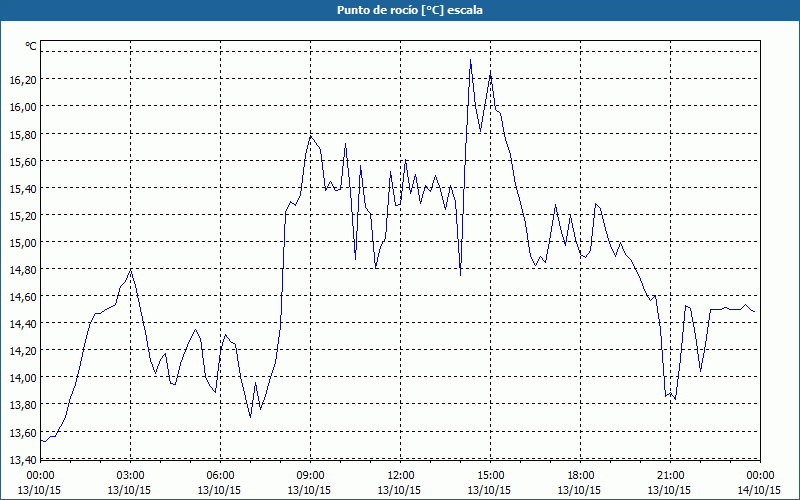Click the 12:00 time label
The height and width of the screenshot is (500, 800).
(x=401, y=476)
